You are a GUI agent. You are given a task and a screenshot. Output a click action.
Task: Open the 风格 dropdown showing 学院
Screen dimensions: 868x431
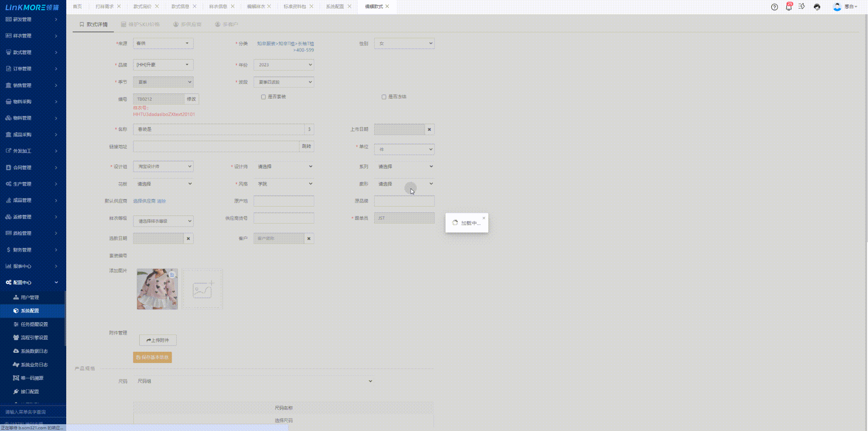[284, 184]
